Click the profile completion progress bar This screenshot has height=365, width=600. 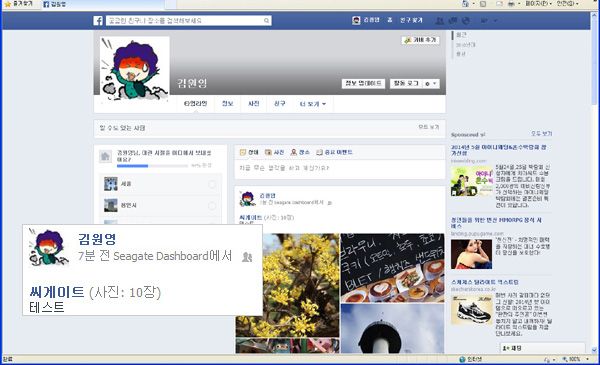tap(152, 166)
